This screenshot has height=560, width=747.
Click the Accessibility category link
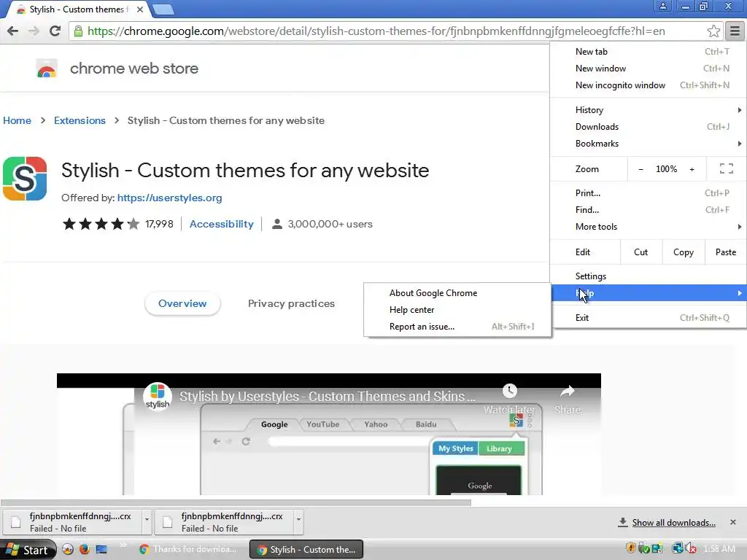coord(222,224)
